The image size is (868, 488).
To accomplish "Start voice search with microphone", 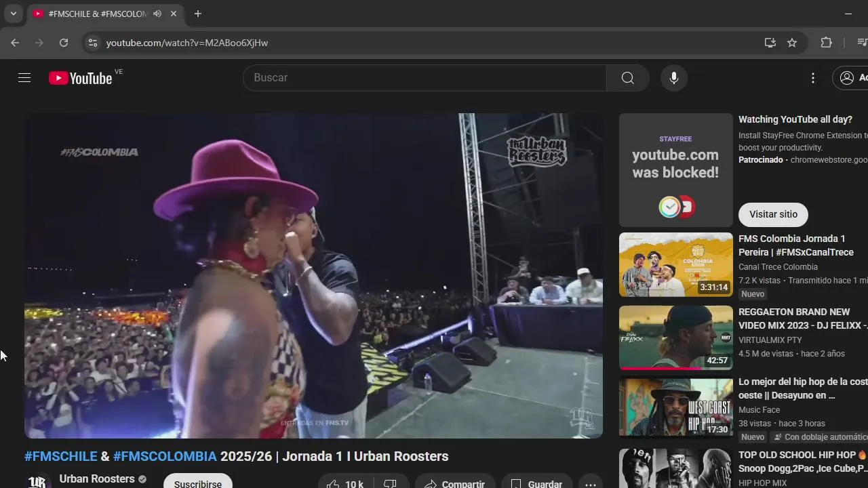I will click(674, 78).
